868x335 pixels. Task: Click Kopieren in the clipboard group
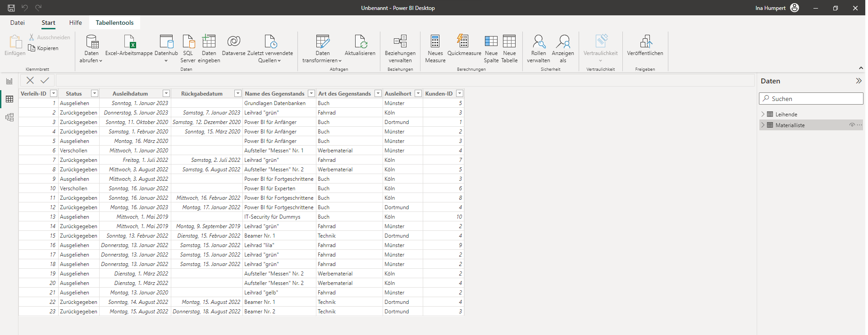(43, 48)
